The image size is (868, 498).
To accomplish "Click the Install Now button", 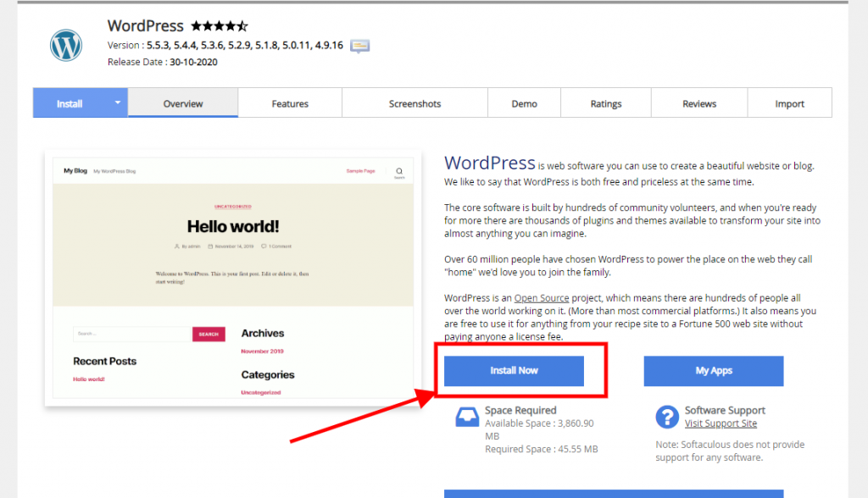I will point(514,371).
